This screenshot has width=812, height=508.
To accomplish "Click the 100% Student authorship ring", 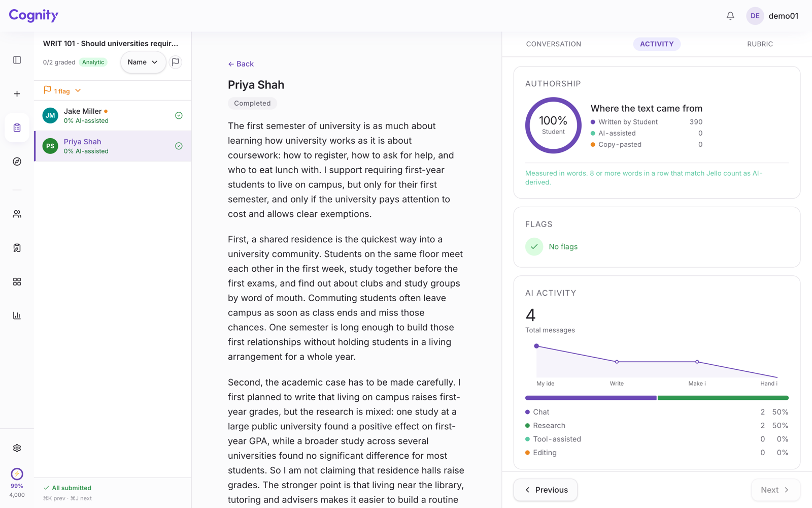I will coord(553,125).
